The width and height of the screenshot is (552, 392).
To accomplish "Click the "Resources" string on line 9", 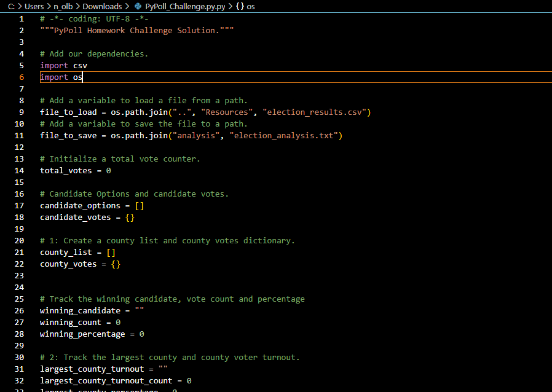I will coord(227,112).
